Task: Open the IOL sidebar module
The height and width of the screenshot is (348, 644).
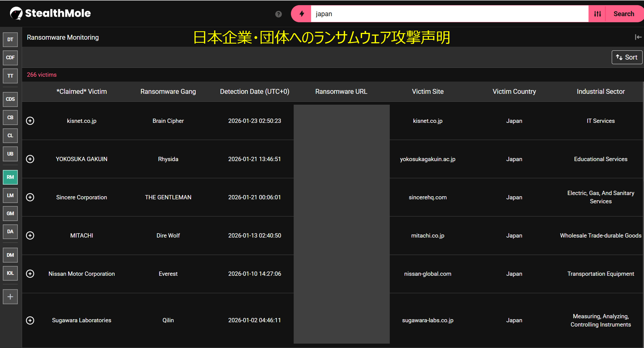Action: (10, 273)
